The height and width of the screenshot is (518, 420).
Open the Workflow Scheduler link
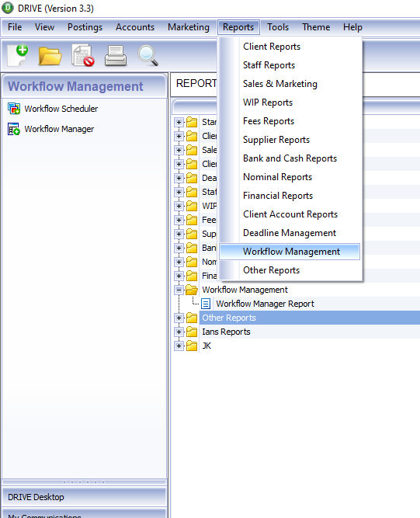pyautogui.click(x=61, y=109)
